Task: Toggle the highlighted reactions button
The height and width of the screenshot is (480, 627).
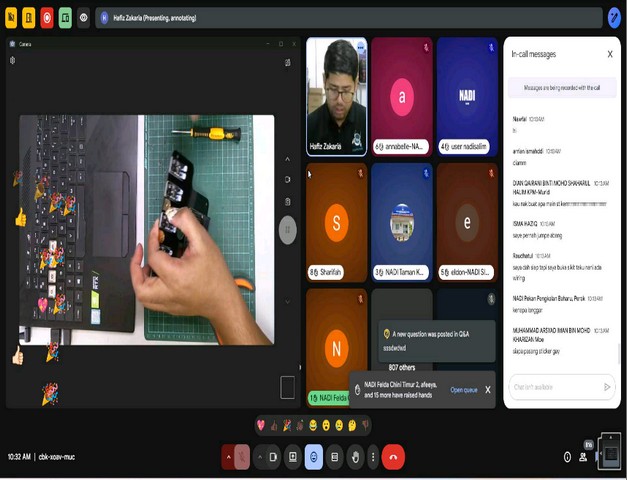Action: coord(314,457)
